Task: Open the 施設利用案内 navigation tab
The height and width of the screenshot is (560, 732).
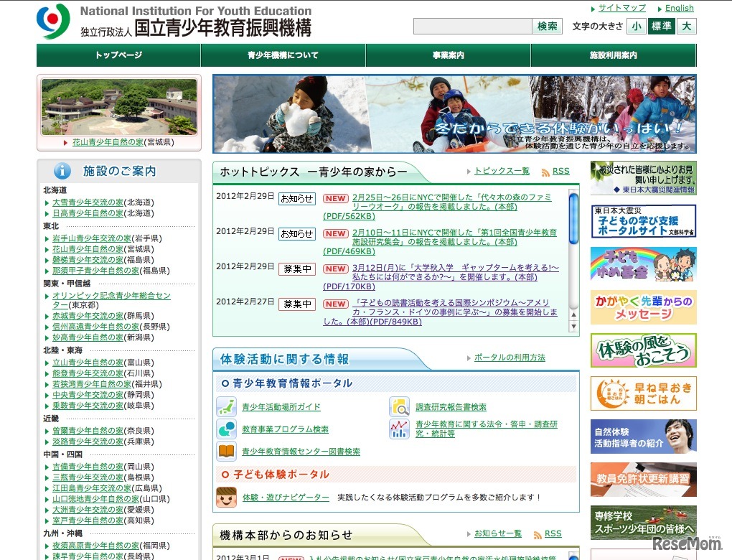Action: click(x=614, y=55)
